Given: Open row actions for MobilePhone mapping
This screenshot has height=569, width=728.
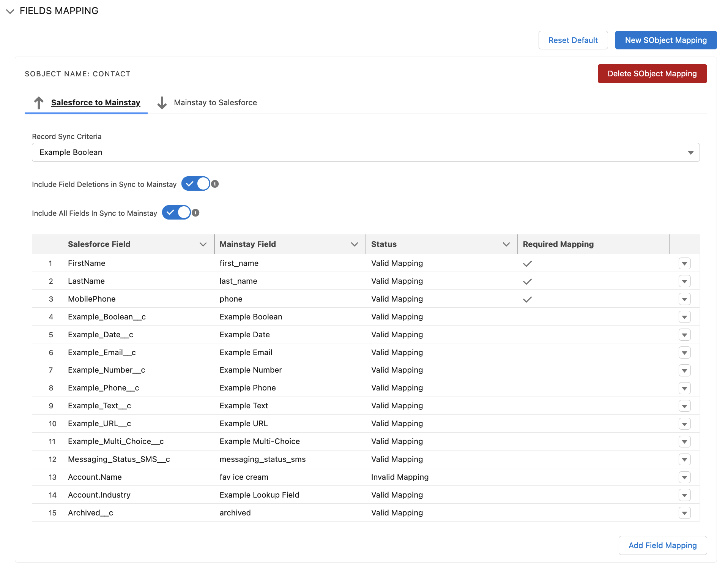Looking at the screenshot, I should click(x=684, y=299).
